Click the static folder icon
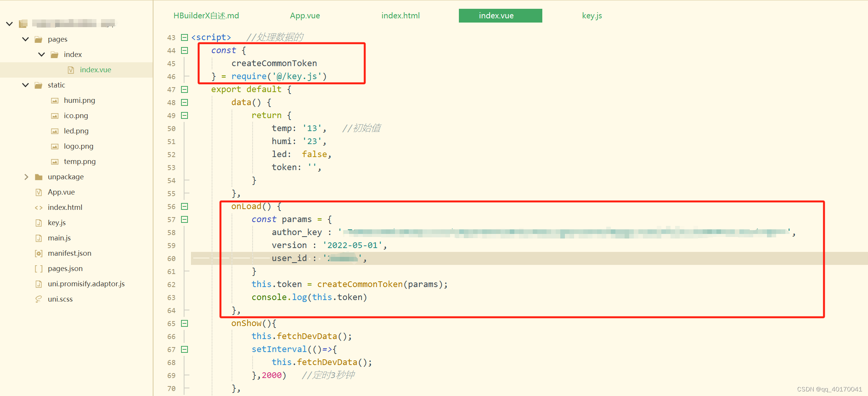The image size is (868, 396). coord(39,85)
